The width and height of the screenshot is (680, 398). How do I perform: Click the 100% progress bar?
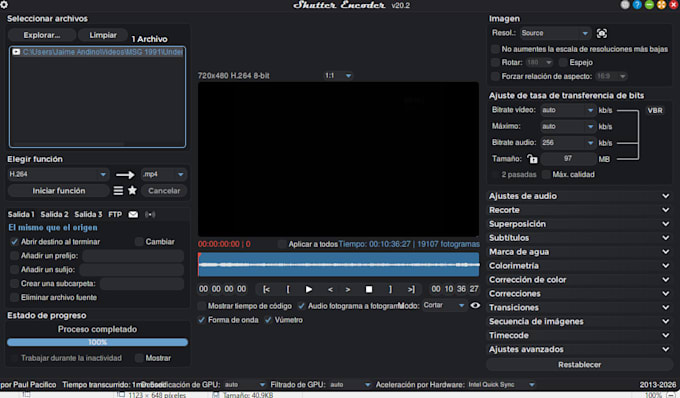point(98,343)
